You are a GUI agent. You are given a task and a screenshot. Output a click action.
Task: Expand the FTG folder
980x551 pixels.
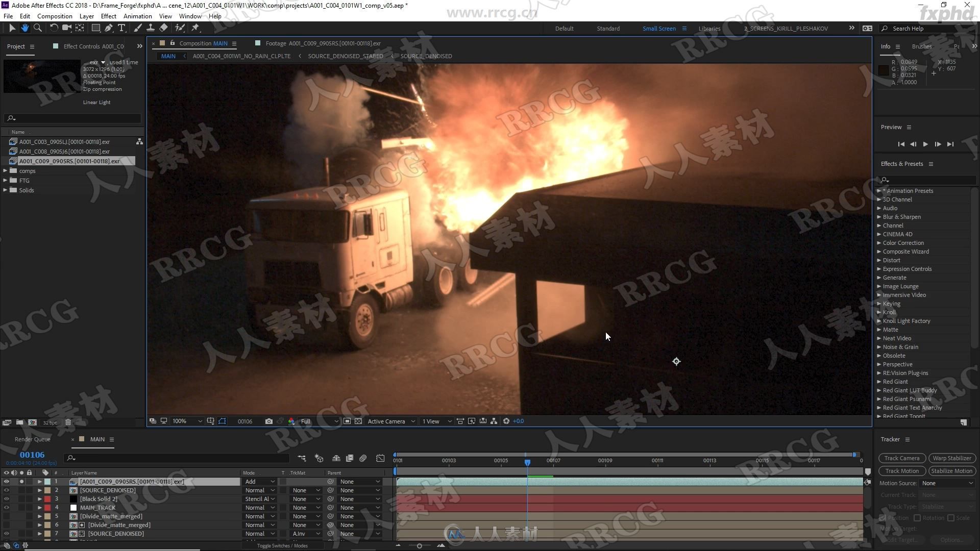(x=5, y=181)
